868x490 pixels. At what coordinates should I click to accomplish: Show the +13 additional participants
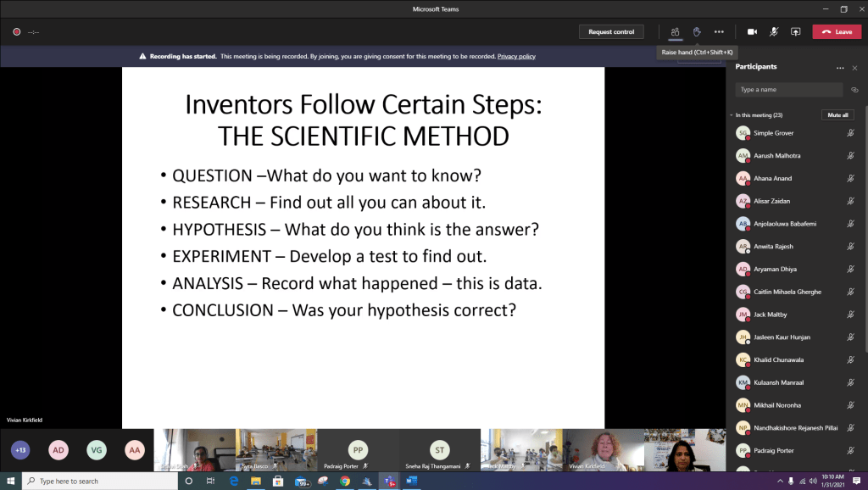[x=20, y=450]
